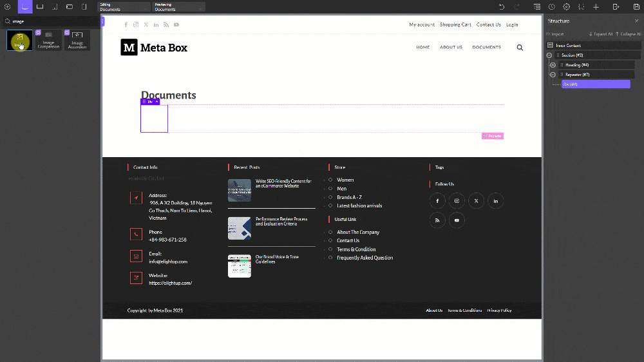This screenshot has width=644, height=362.
Task: Toggle the structure panel list icon
Action: pyautogui.click(x=536, y=6)
